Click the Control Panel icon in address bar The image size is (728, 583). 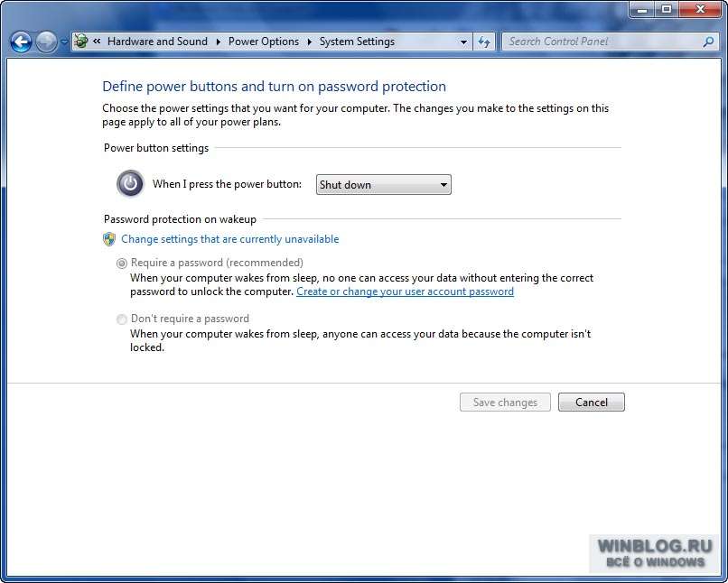[81, 42]
